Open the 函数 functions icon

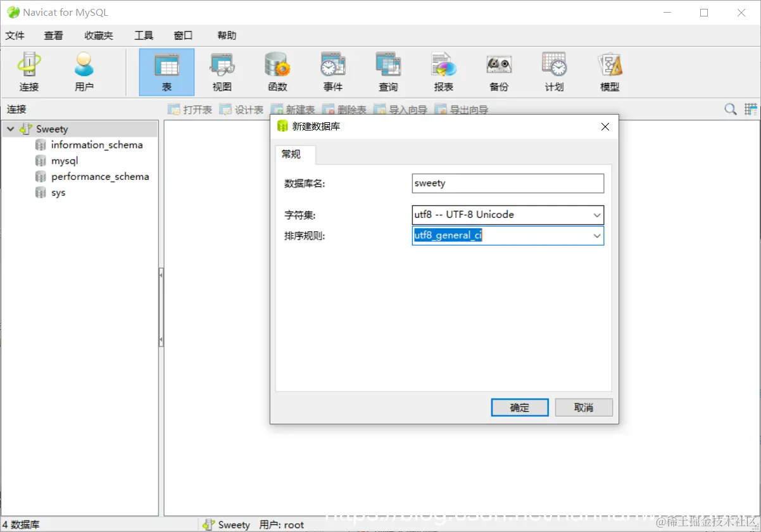(x=277, y=72)
